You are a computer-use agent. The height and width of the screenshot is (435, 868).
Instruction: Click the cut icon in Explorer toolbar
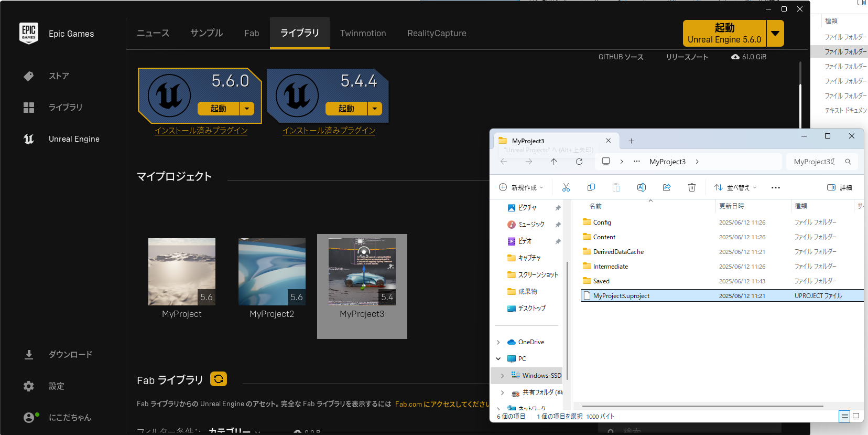(x=566, y=187)
